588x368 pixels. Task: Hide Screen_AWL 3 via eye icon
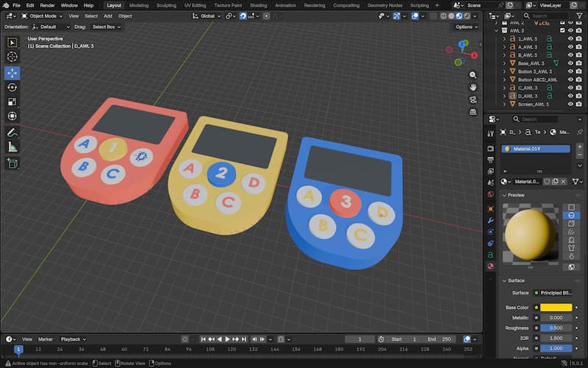tap(570, 104)
